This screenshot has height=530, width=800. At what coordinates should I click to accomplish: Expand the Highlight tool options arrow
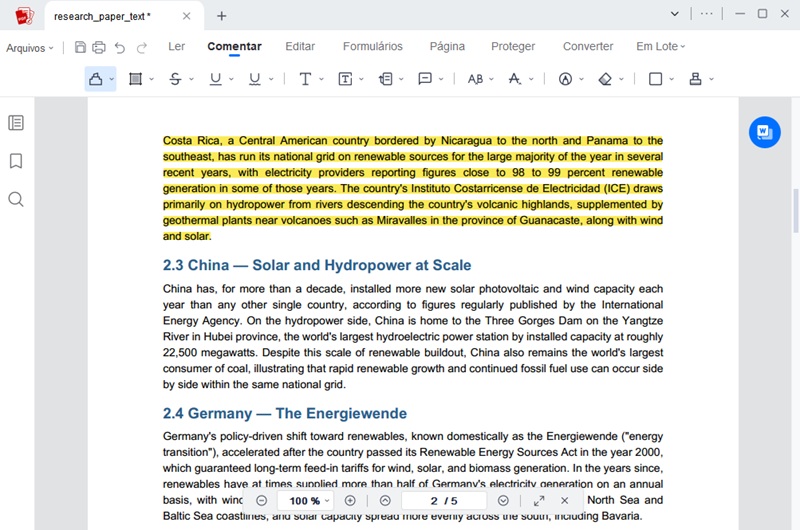(x=111, y=79)
